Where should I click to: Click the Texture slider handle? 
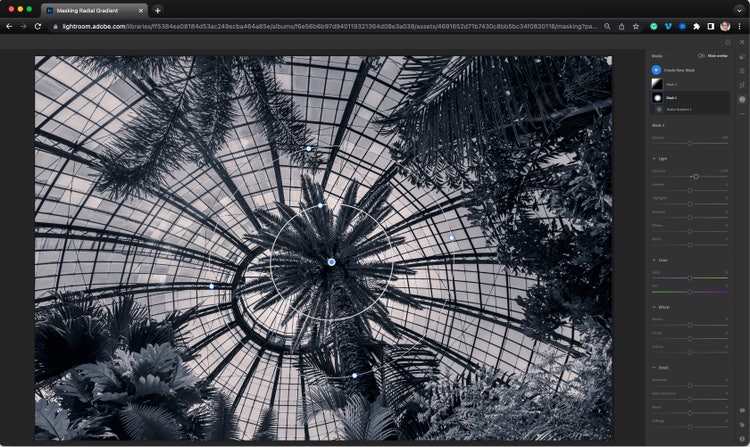690,325
